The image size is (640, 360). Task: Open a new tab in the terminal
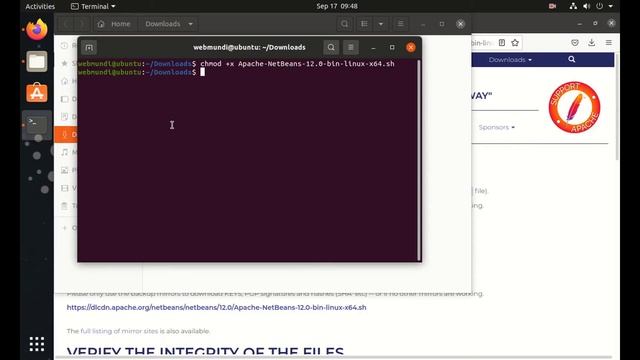[89, 48]
